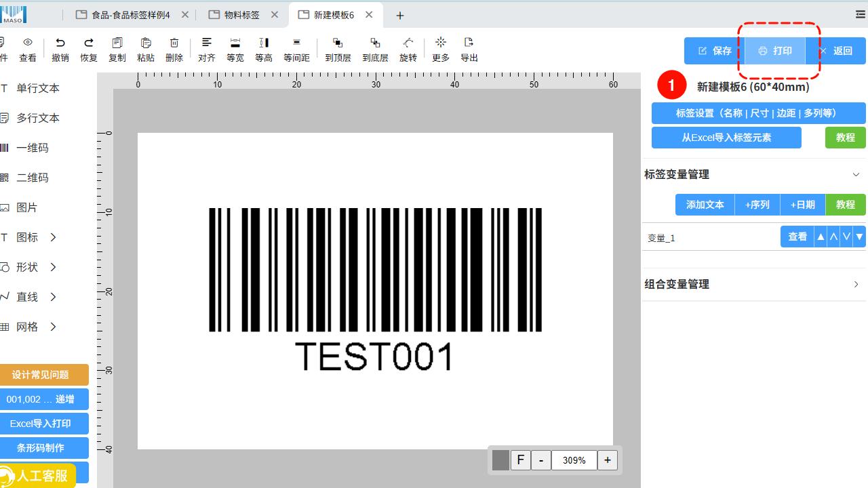Click the 从Excel导入标签元素 button
This screenshot has height=488, width=868.
(x=726, y=138)
